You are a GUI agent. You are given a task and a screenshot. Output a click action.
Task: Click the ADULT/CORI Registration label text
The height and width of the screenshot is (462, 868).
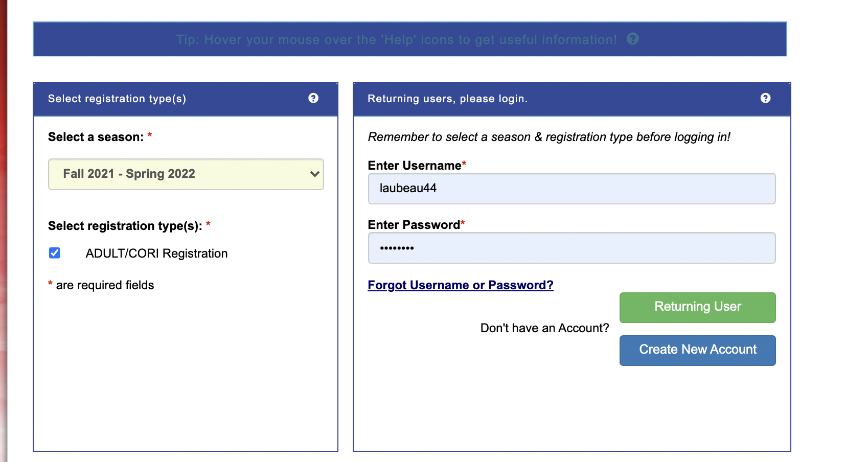(156, 253)
